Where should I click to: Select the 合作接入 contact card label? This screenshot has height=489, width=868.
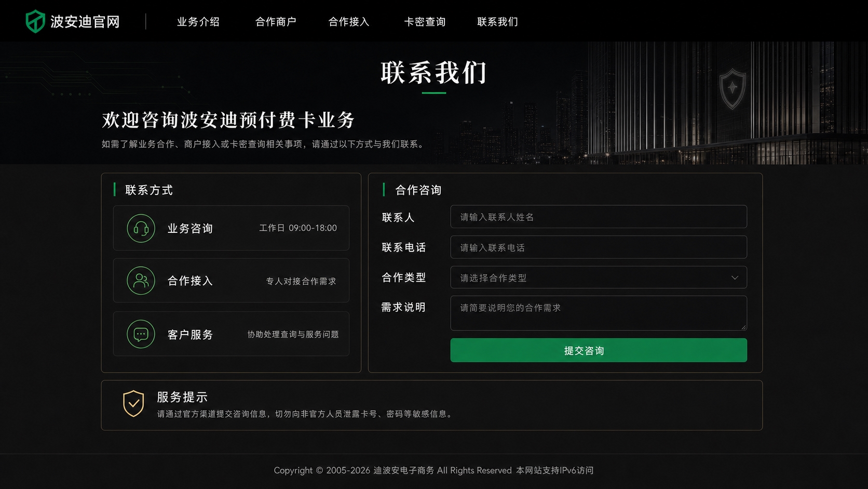coord(190,281)
